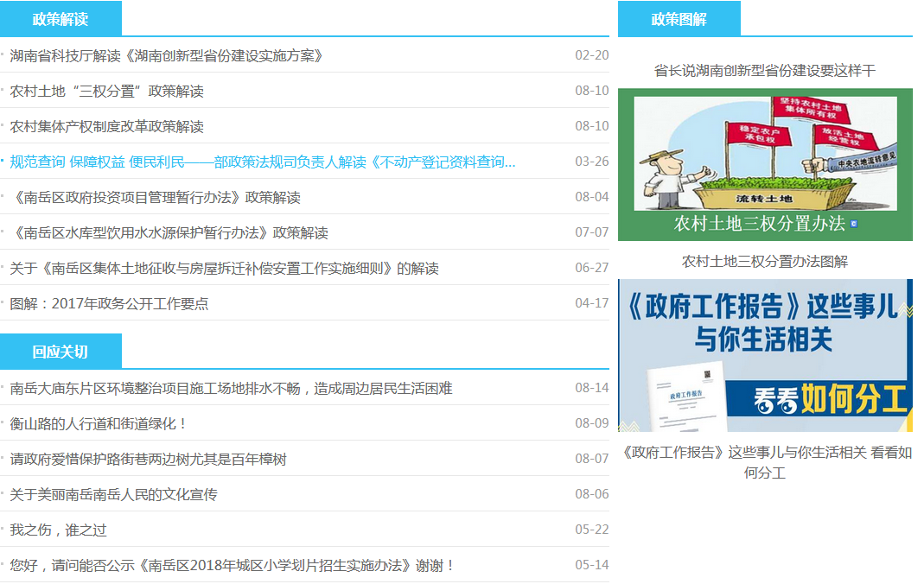The height and width of the screenshot is (584, 924).
Task: Click date 04-17 beside 图解：2017年政务公开
Action: 591,303
